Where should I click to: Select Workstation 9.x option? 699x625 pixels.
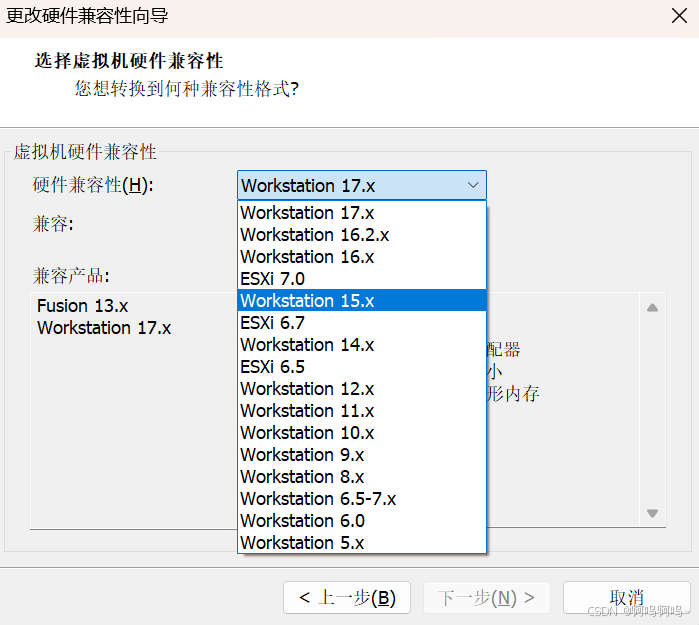point(362,455)
